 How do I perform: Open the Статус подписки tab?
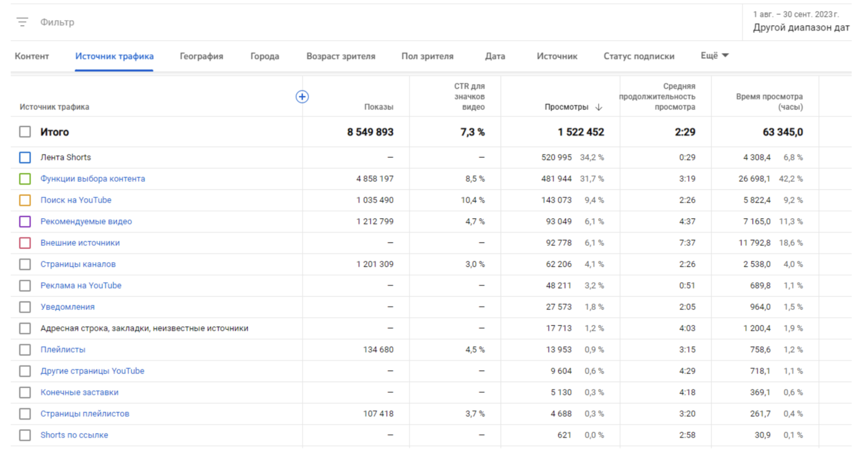(639, 56)
